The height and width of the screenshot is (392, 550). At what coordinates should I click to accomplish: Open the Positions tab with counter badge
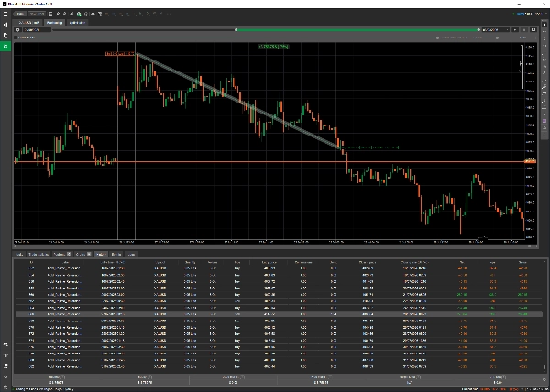point(62,254)
